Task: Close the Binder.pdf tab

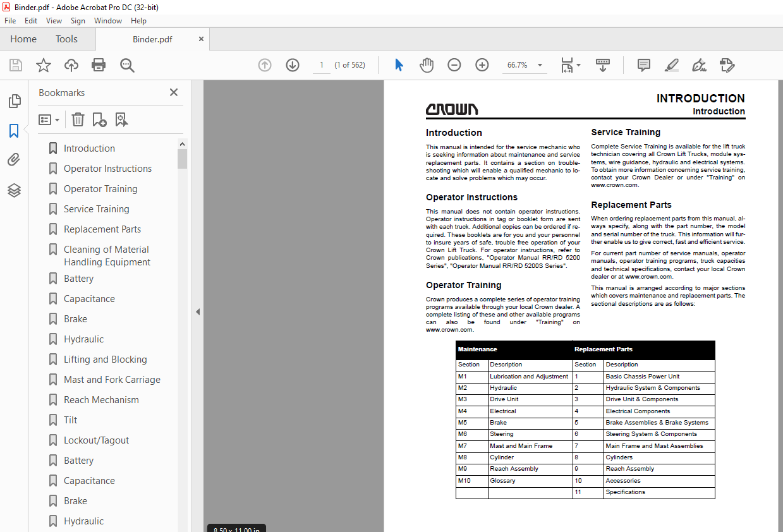Action: tap(201, 39)
